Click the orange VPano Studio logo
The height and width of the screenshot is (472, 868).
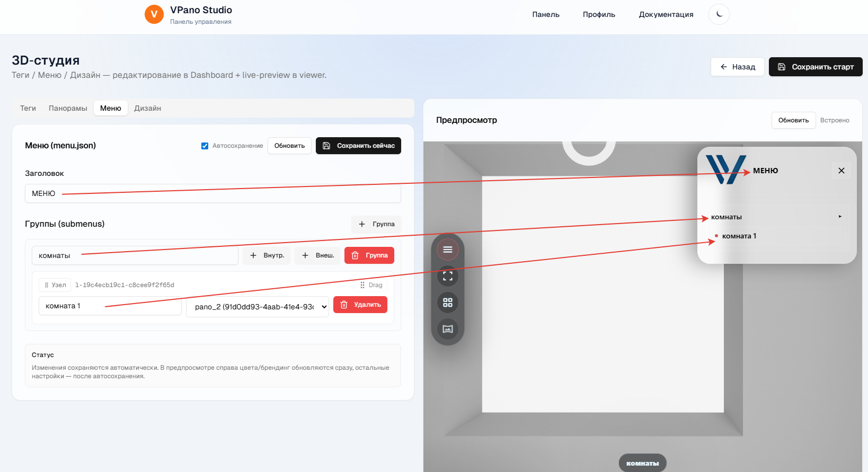[x=154, y=14]
